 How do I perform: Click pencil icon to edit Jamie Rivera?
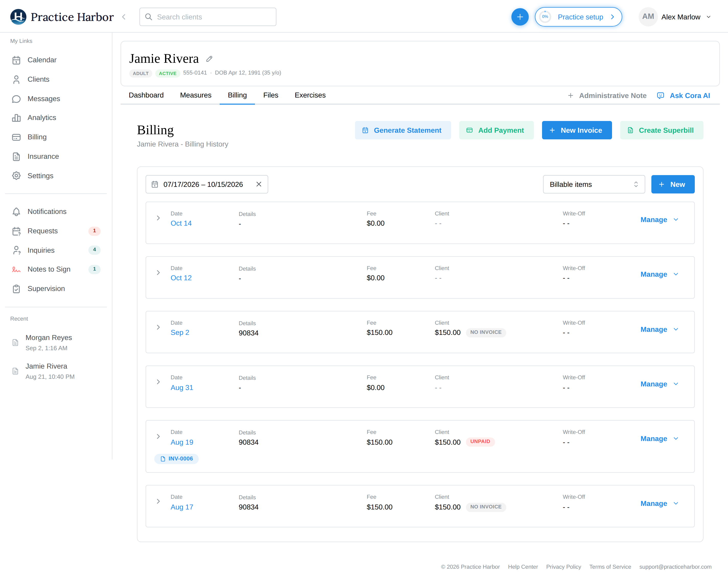coord(209,59)
